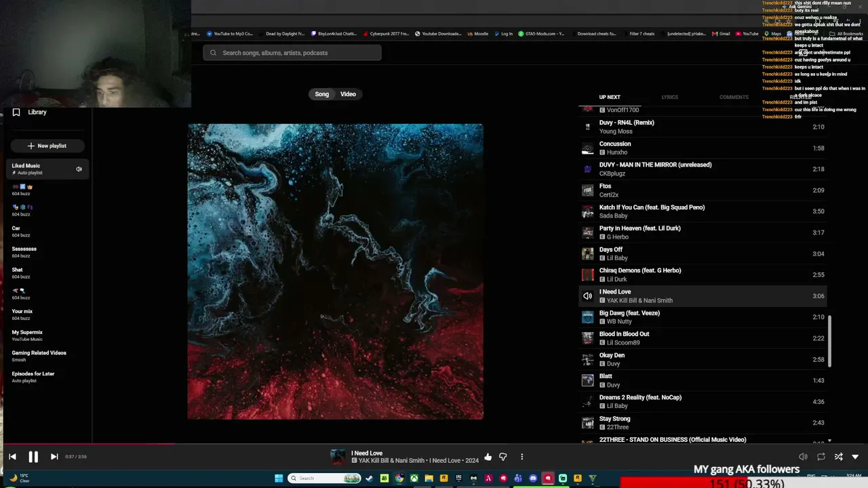Like the song with thumbs up

click(x=488, y=457)
